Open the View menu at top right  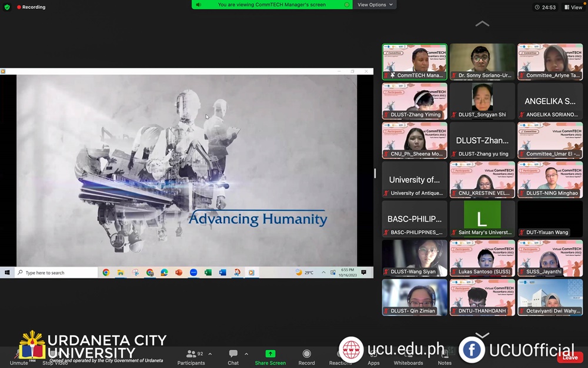[573, 7]
